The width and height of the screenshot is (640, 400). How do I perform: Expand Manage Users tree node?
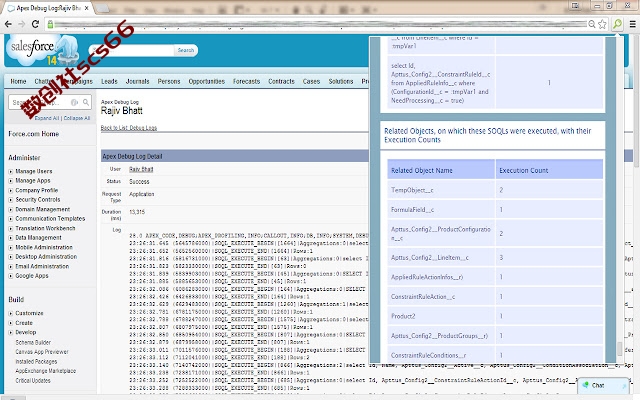(x=11, y=171)
